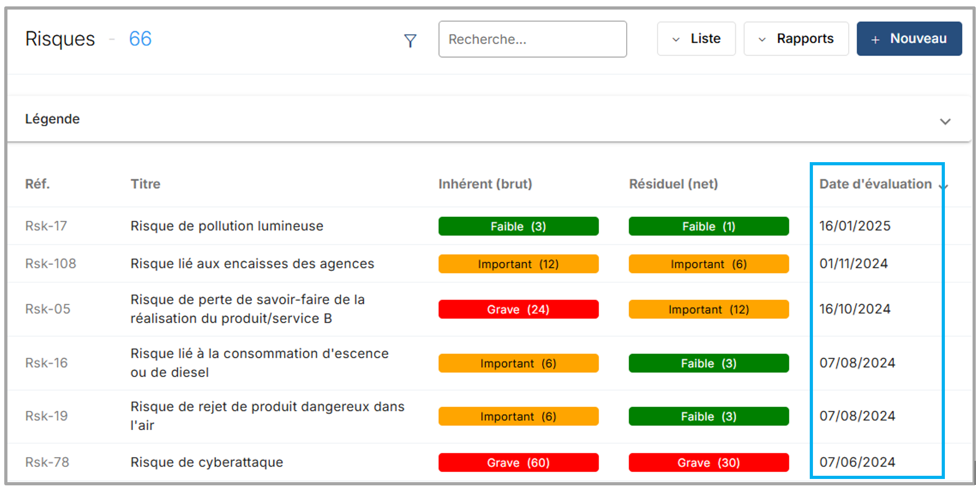This screenshot has height=488, width=980.
Task: Click the Nouveau button
Action: coord(909,39)
